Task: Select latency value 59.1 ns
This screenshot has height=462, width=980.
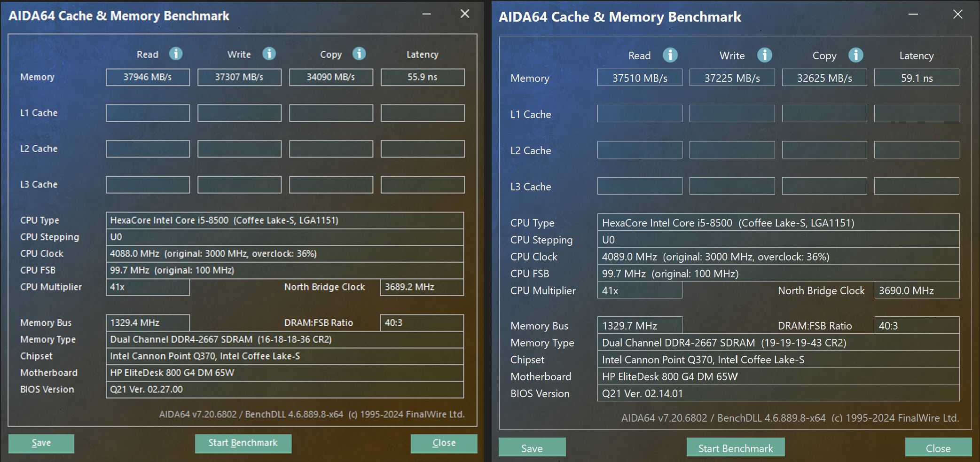Action: (x=917, y=78)
